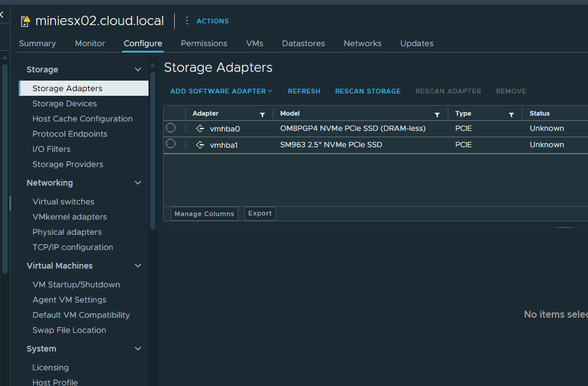The height and width of the screenshot is (386, 588).
Task: Switch to the Datastores tab
Action: point(303,43)
